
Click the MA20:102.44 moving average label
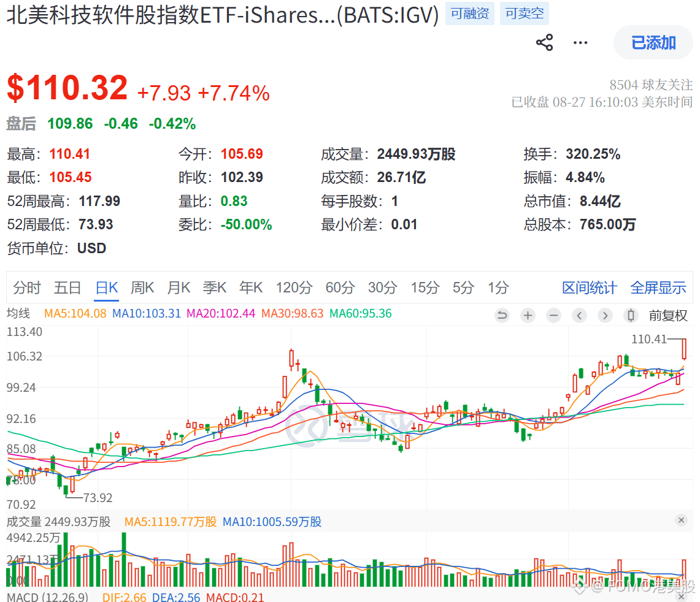[220, 313]
